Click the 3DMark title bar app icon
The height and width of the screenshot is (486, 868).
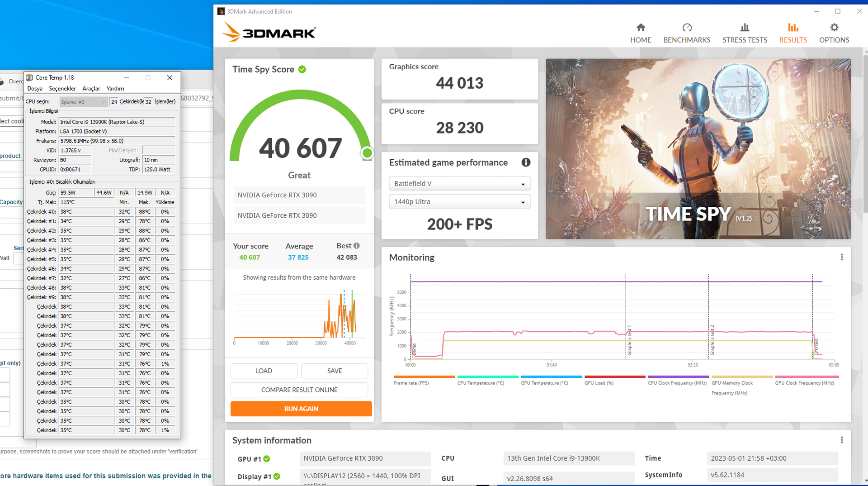(221, 11)
